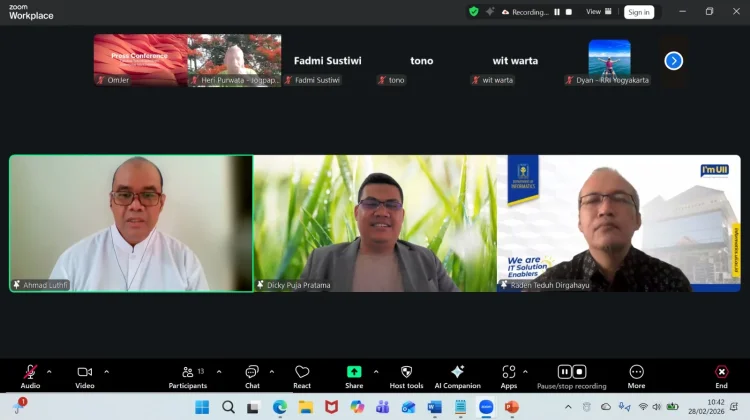Screen dimensions: 750x420
Task: Open the View layout menu
Action: 599,11
